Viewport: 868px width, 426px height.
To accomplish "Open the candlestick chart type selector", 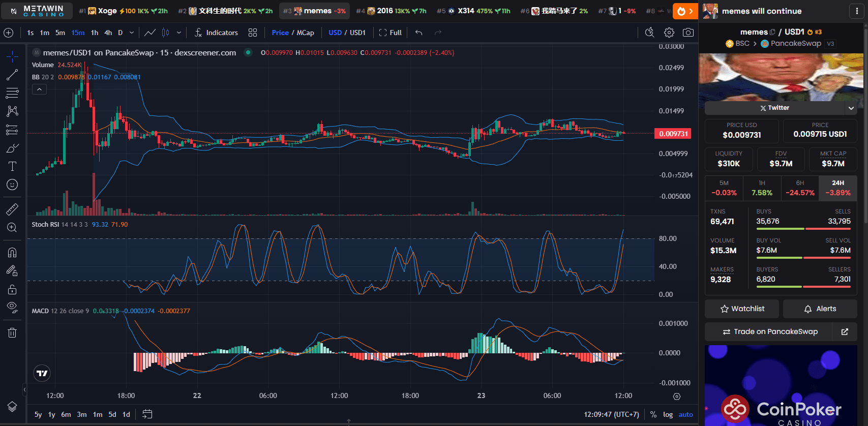I will [x=165, y=33].
